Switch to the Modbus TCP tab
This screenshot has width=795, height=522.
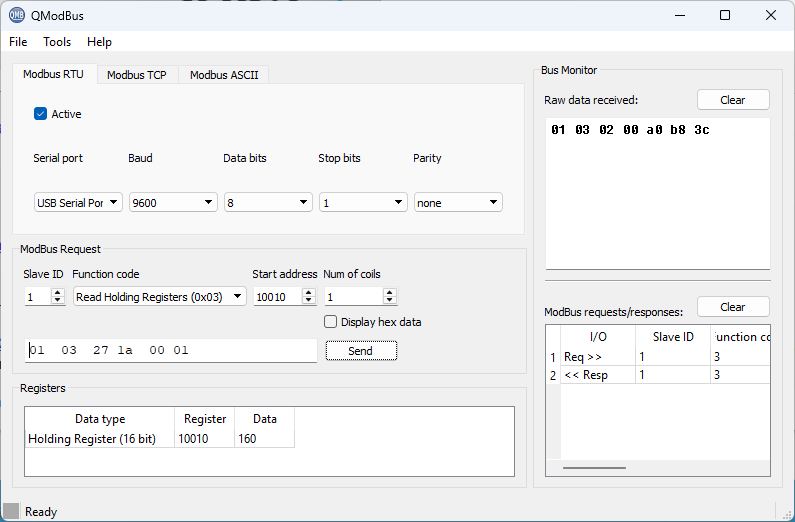(136, 75)
